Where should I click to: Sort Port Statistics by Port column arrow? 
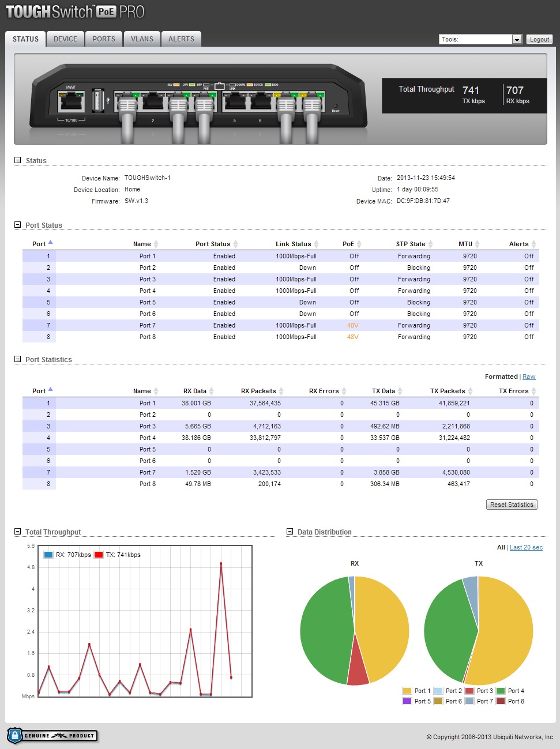(50, 389)
